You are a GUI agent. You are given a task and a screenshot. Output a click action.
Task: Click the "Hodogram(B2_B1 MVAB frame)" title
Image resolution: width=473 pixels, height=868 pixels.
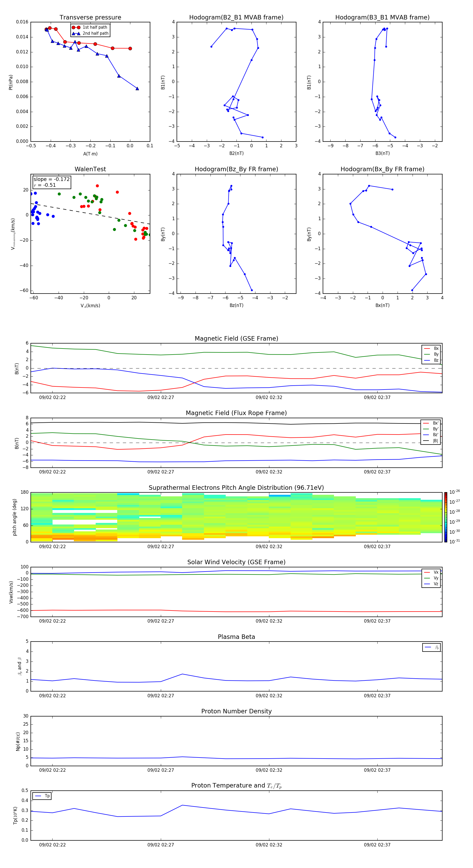236,18
